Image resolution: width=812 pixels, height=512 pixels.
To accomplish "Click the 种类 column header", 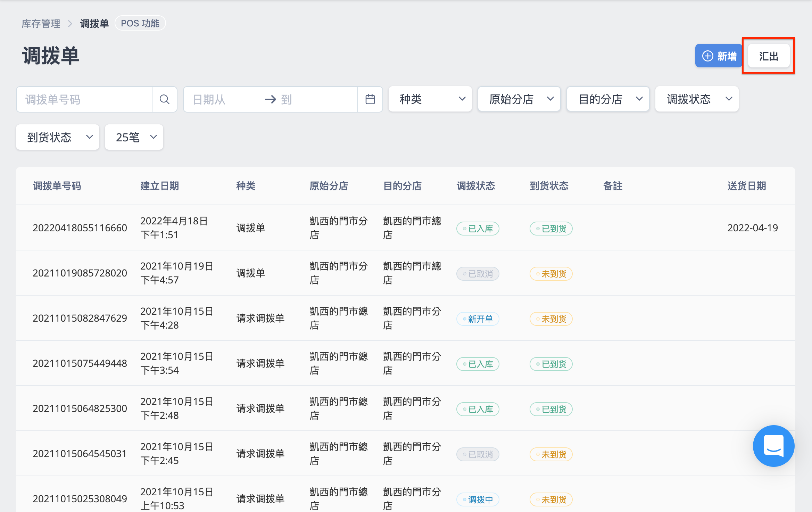I will click(x=246, y=186).
